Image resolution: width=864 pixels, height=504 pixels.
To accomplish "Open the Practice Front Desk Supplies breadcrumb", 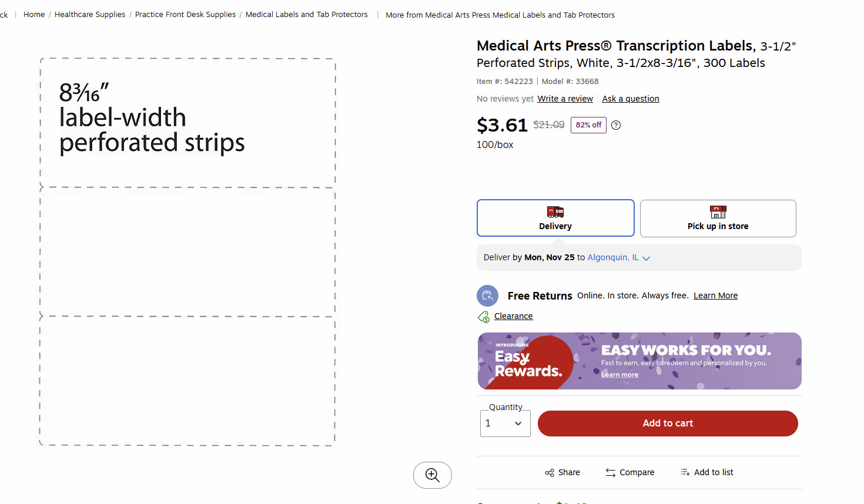I will 185,15.
